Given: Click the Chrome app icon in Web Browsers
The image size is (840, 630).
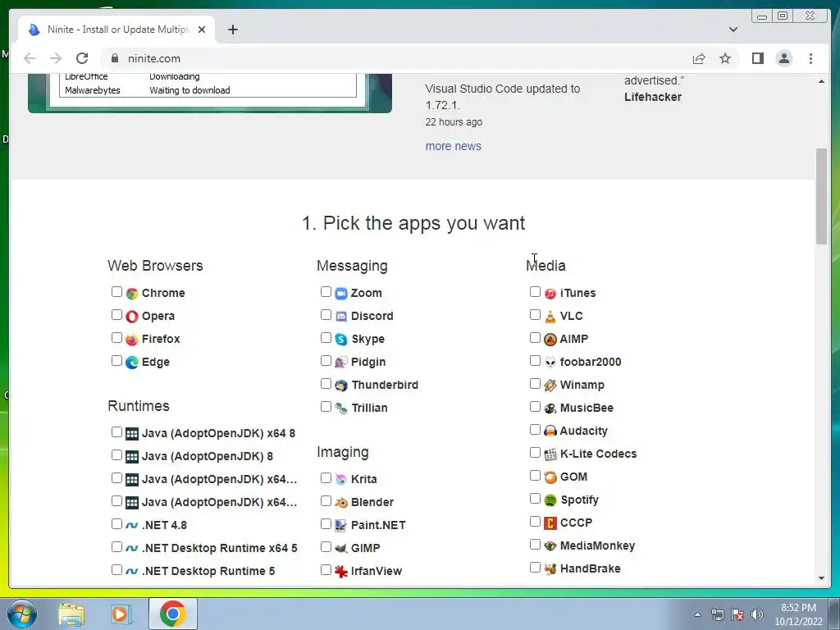Looking at the screenshot, I should coord(132,294).
